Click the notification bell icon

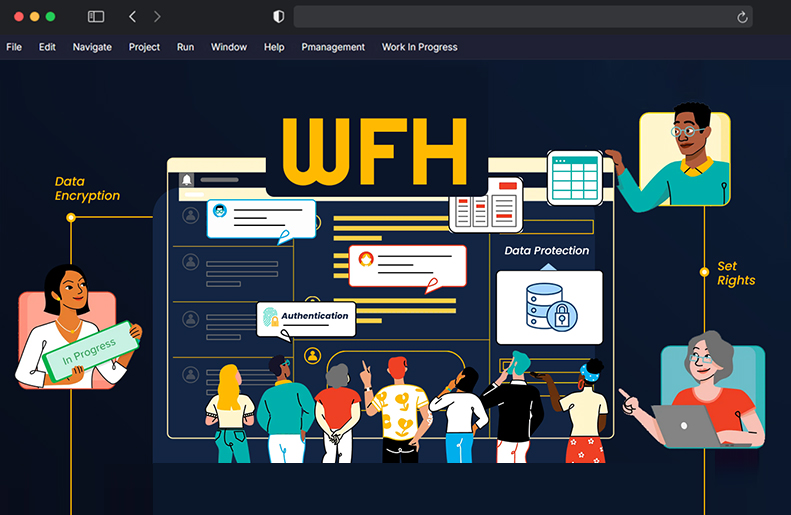pyautogui.click(x=187, y=180)
